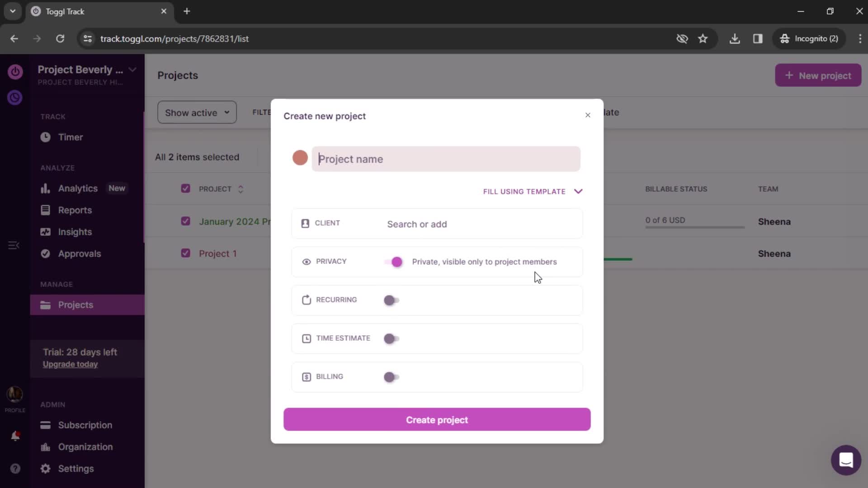Click the Timer icon in sidebar
Image resolution: width=868 pixels, height=488 pixels.
click(45, 137)
